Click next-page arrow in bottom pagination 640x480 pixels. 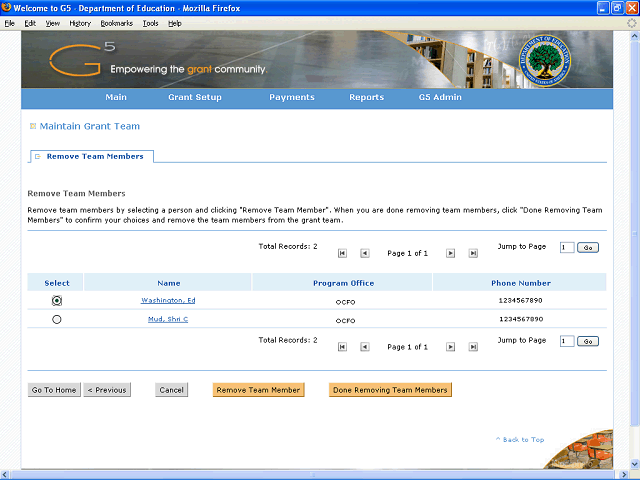click(x=450, y=347)
